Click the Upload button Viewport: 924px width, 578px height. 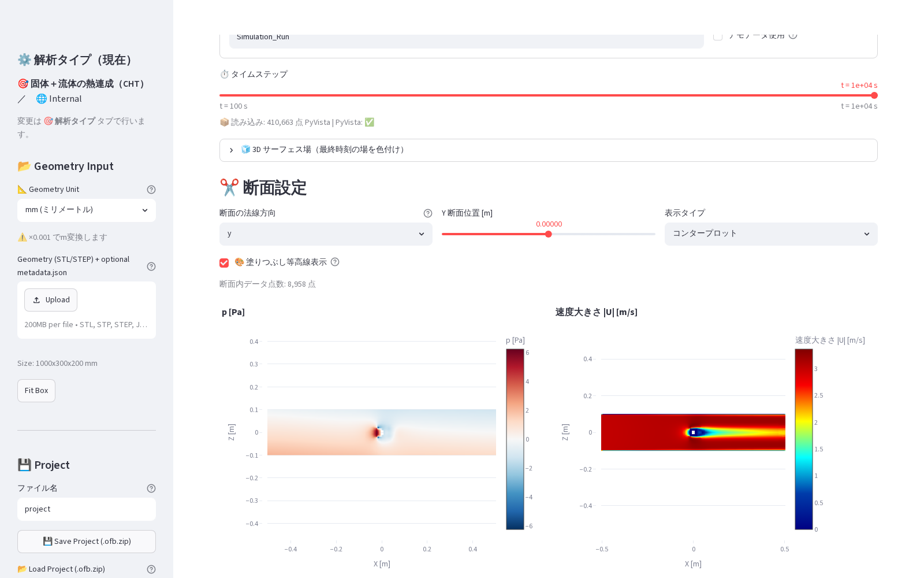coord(51,300)
